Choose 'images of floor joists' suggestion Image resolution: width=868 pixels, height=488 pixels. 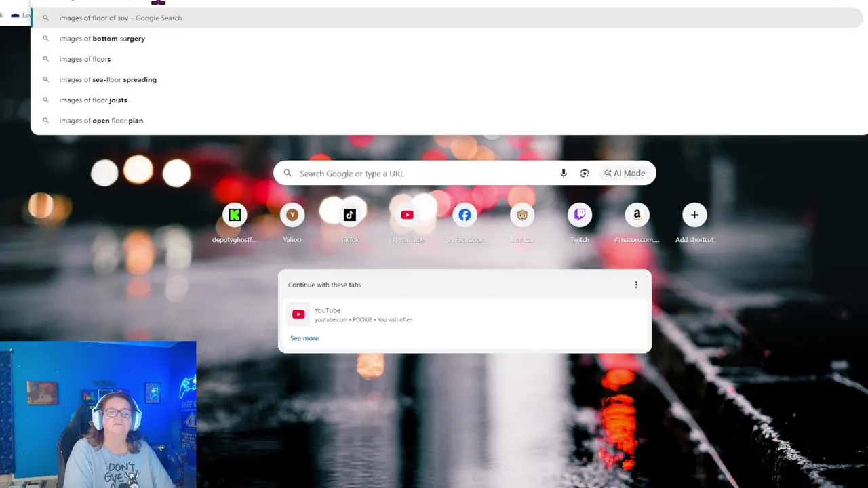448,100
